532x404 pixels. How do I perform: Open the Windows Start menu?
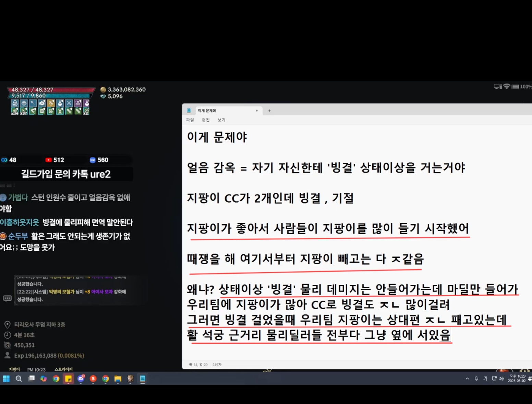point(6,378)
